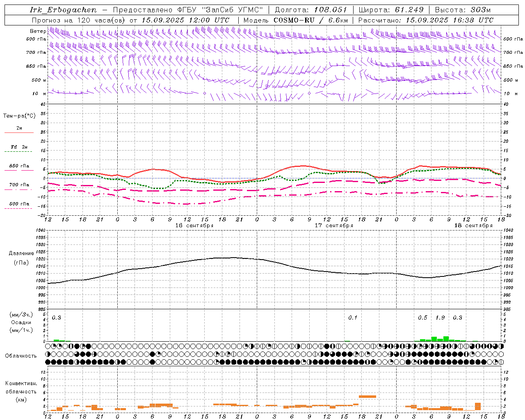Click the 0.5 precipitation total
This screenshot has height=420, width=525.
point(422,318)
